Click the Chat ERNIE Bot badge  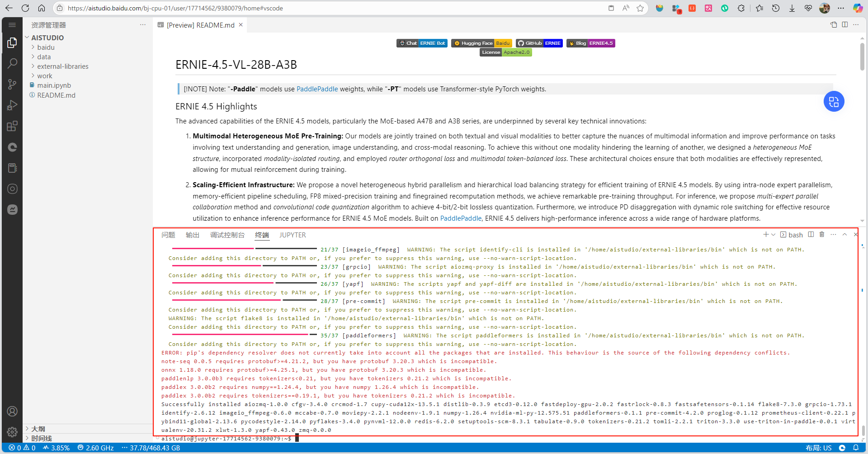pyautogui.click(x=422, y=43)
